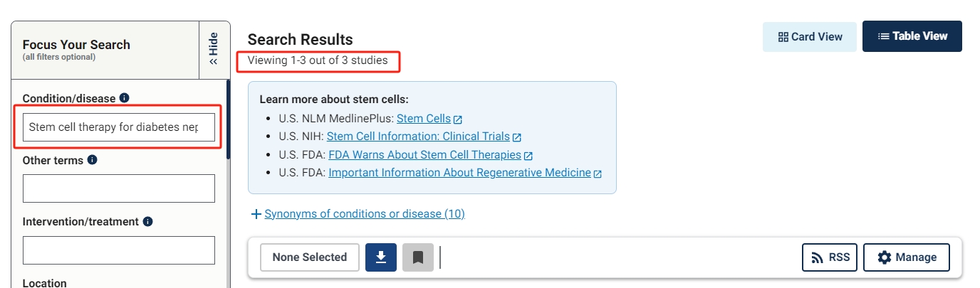The width and height of the screenshot is (980, 288).
Task: Switch to Table View
Action: 912,36
